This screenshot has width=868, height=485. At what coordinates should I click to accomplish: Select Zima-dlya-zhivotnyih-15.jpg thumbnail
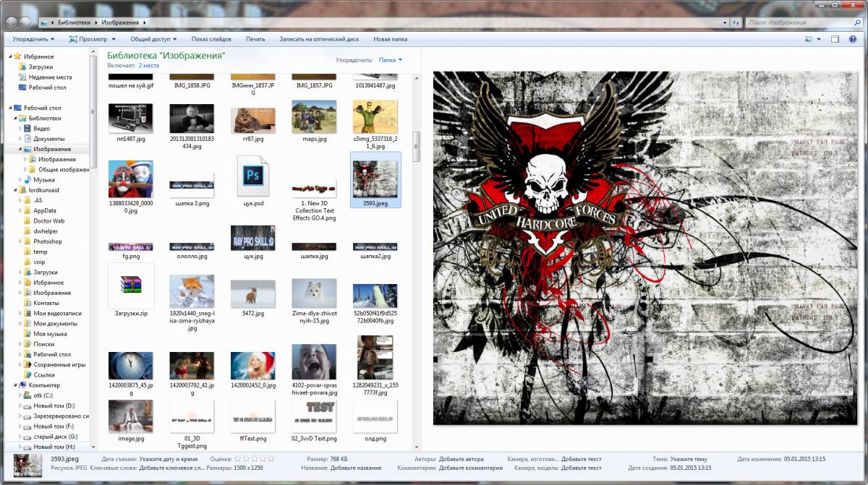(314, 293)
